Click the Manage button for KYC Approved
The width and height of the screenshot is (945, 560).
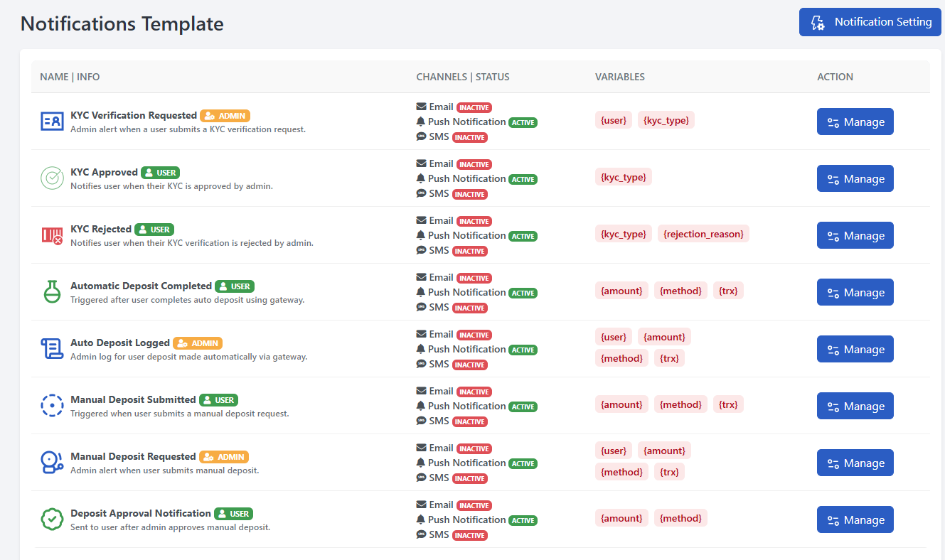(855, 178)
